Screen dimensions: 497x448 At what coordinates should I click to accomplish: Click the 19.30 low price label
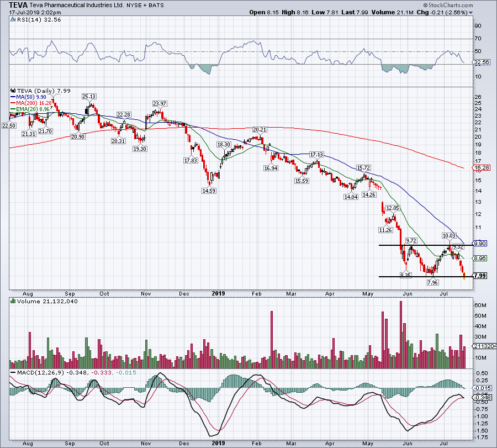click(x=140, y=149)
